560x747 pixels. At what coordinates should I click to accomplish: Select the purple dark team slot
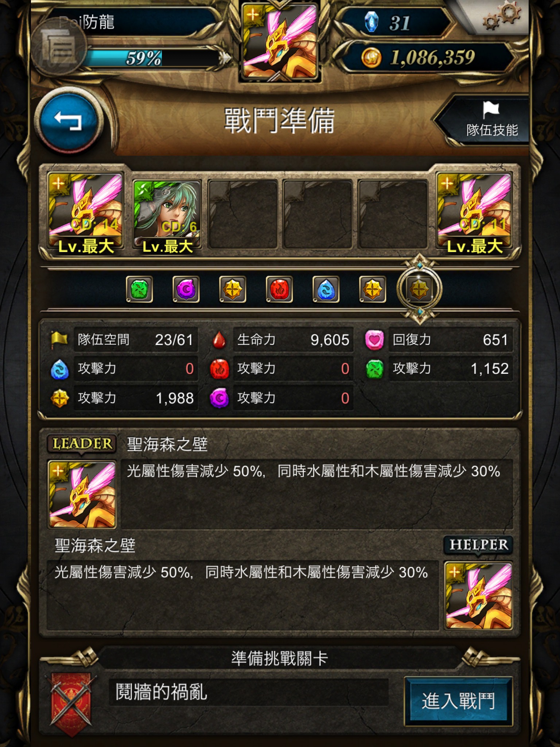click(x=186, y=289)
